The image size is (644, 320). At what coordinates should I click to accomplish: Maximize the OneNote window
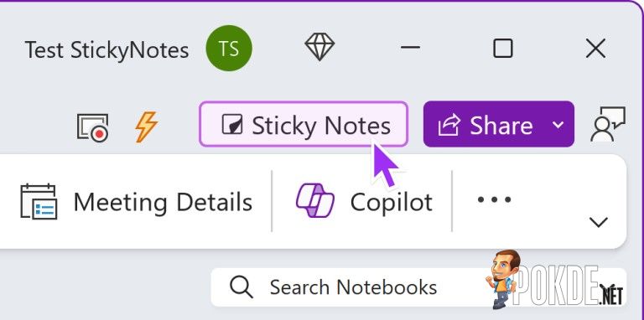(x=503, y=48)
